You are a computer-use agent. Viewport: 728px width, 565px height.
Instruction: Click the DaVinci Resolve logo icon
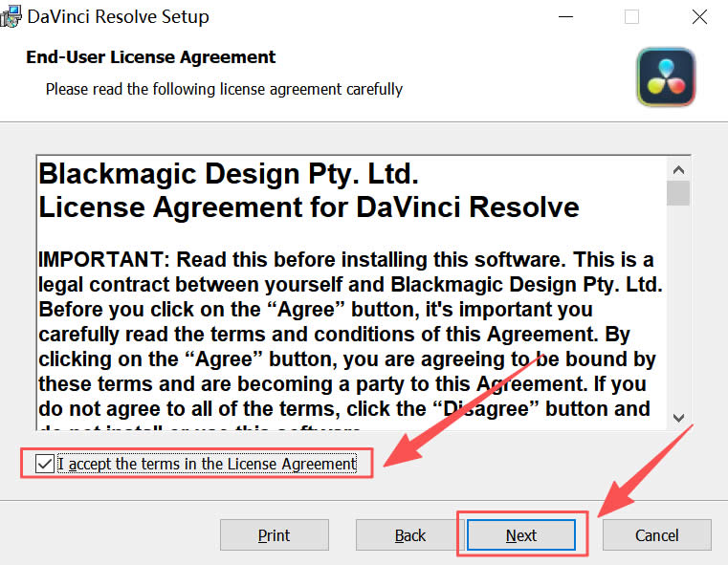click(x=666, y=77)
